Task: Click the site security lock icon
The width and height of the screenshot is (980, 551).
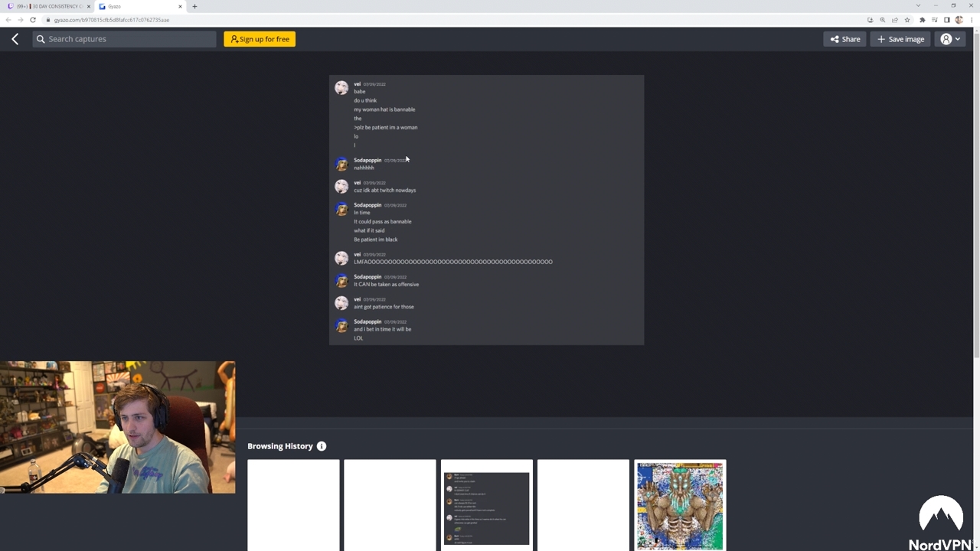Action: point(47,20)
